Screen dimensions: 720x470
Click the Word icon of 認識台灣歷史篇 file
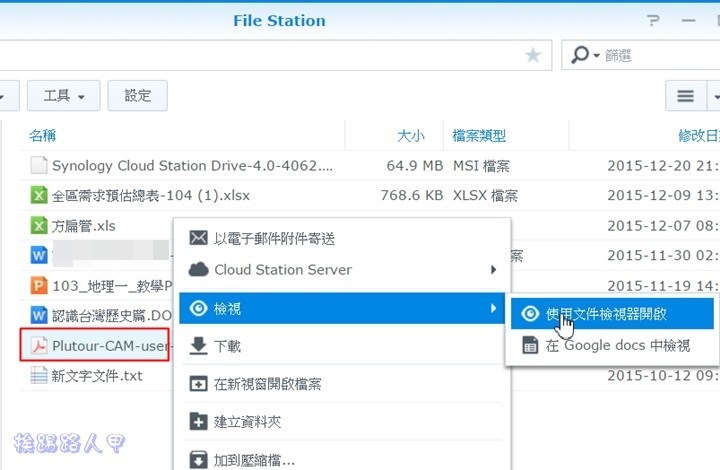point(39,316)
